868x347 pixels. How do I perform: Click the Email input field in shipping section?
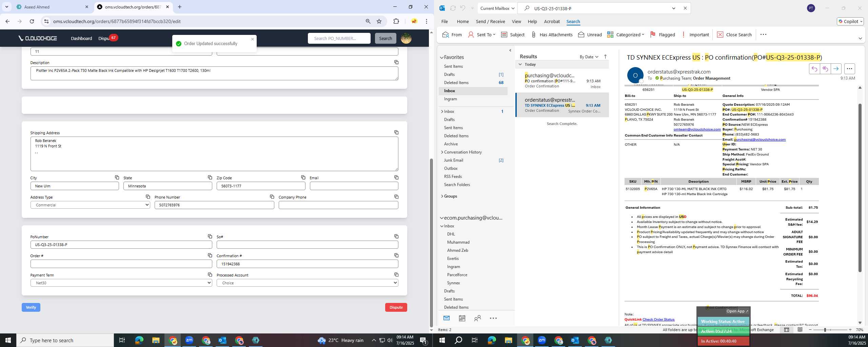[x=354, y=186]
